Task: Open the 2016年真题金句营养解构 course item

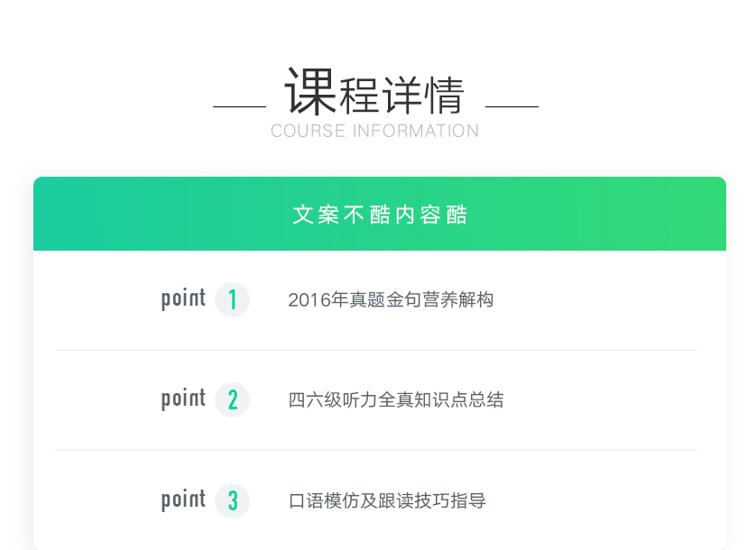Action: [x=391, y=300]
